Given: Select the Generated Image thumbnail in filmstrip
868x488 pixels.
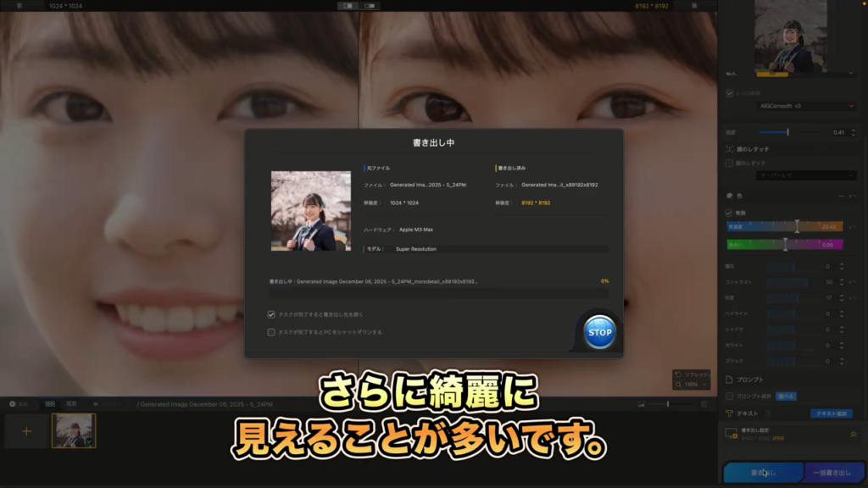Looking at the screenshot, I should click(x=74, y=430).
